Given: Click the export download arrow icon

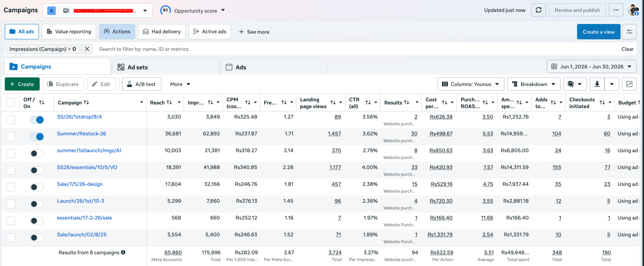Looking at the screenshot, I should point(597,84).
